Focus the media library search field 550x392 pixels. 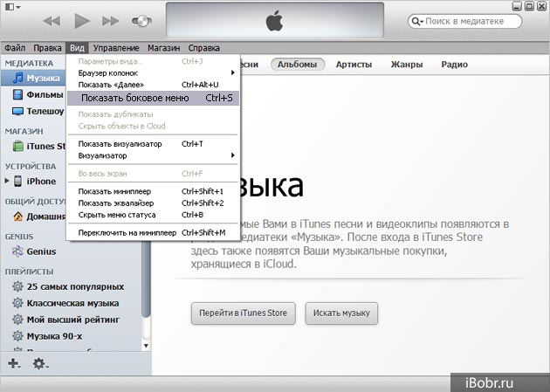(464, 21)
